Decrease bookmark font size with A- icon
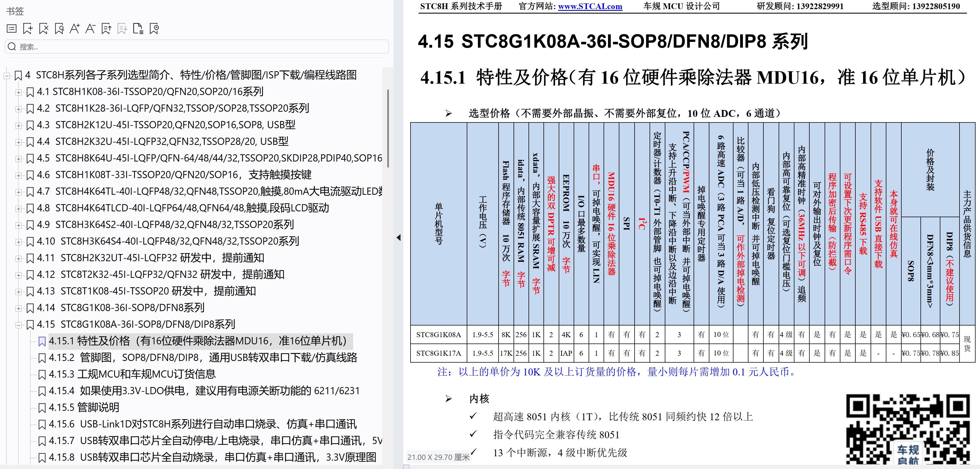The width and height of the screenshot is (980, 469). [90, 29]
